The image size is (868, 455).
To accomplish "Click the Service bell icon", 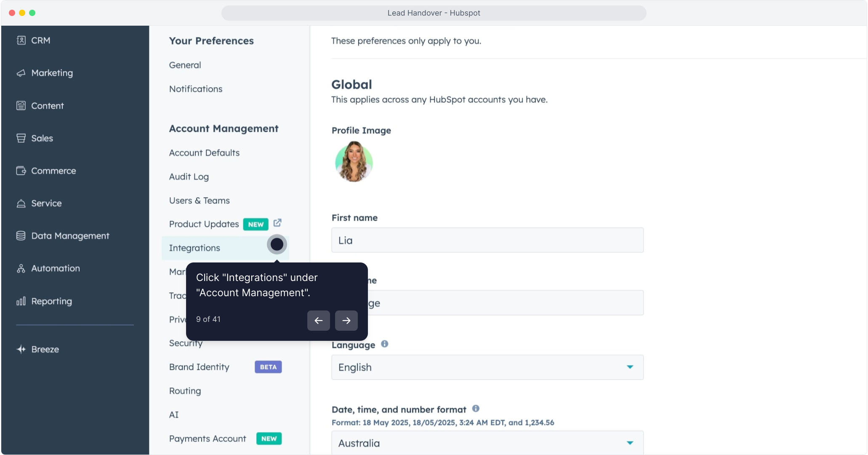I will click(x=21, y=203).
